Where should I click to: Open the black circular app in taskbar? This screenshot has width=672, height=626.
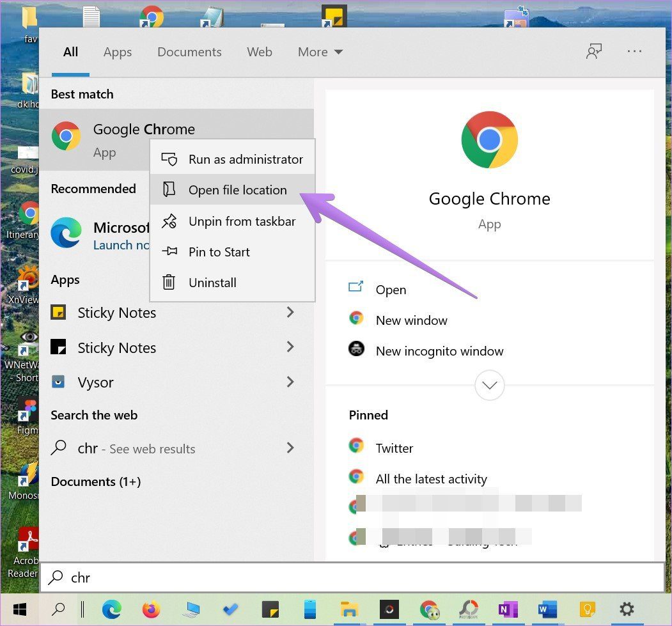coord(389,609)
